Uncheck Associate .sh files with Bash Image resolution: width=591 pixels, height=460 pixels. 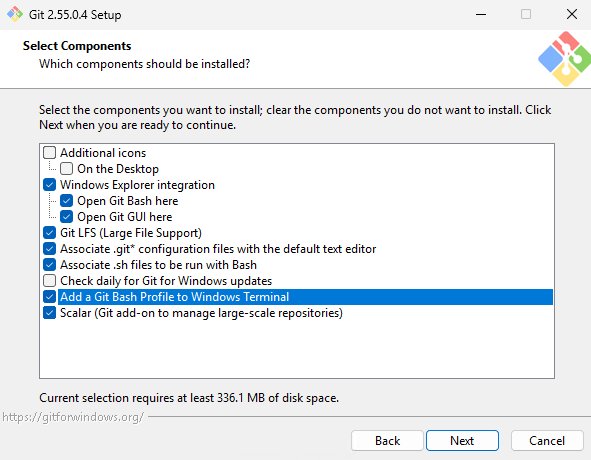49,265
